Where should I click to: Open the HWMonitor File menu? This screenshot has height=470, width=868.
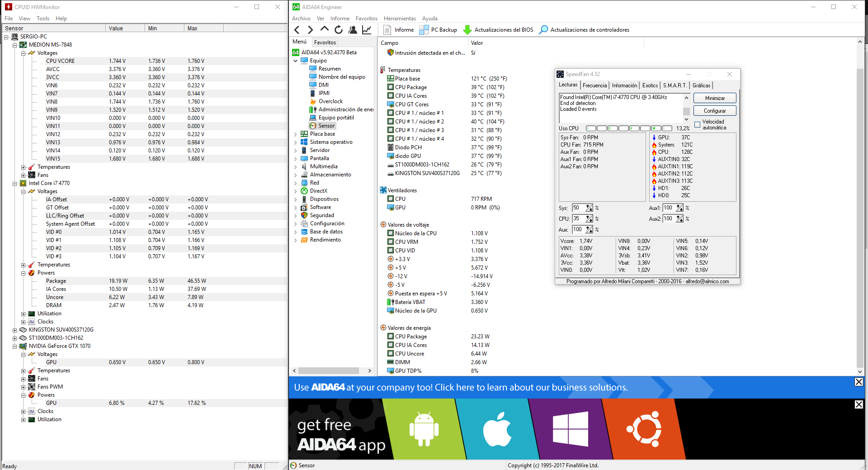click(9, 19)
